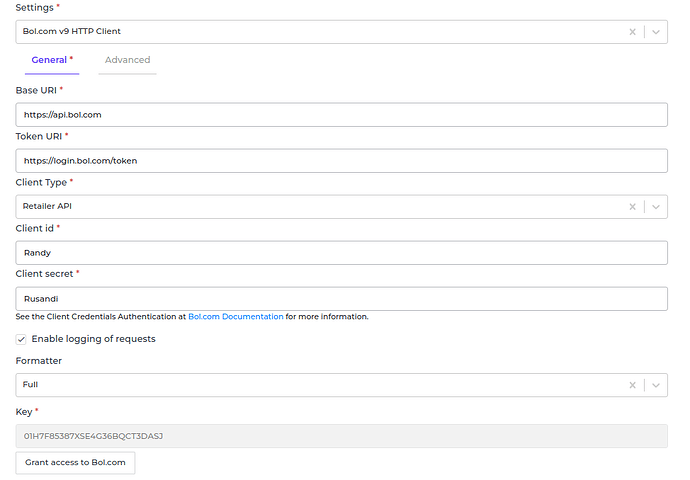Click the Settings field label
The height and width of the screenshot is (480, 690).
34,8
